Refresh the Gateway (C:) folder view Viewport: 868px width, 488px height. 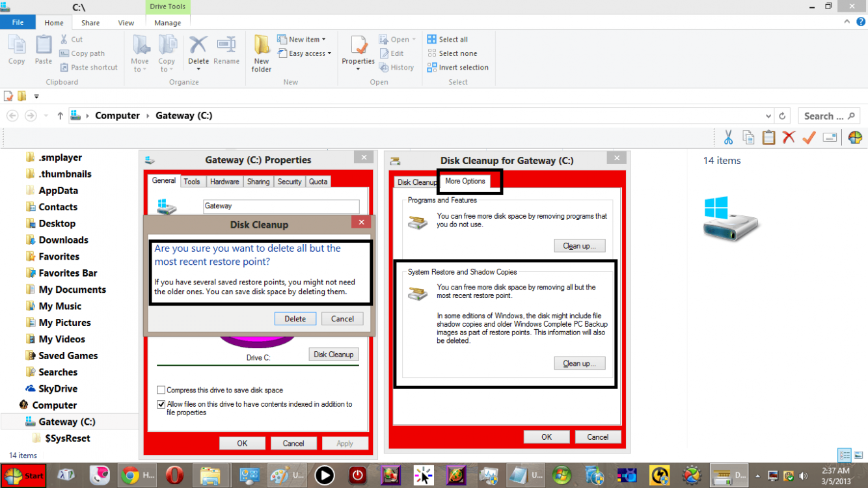783,116
